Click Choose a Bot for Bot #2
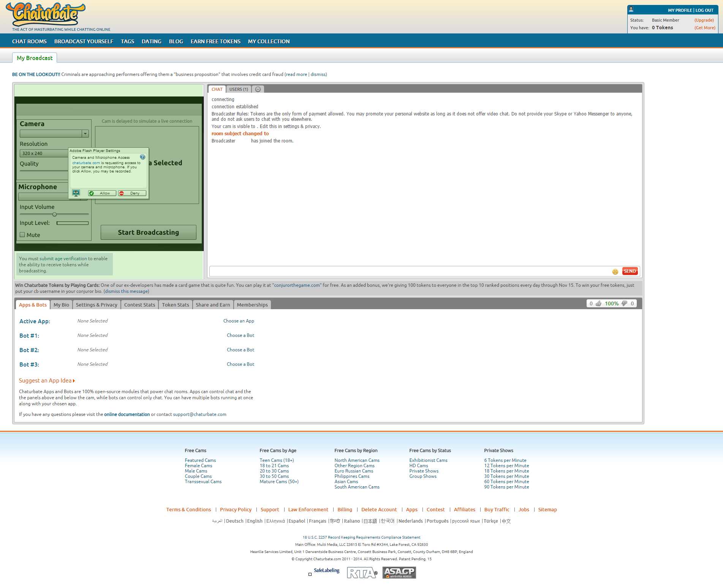The width and height of the screenshot is (723, 588). 240,350
